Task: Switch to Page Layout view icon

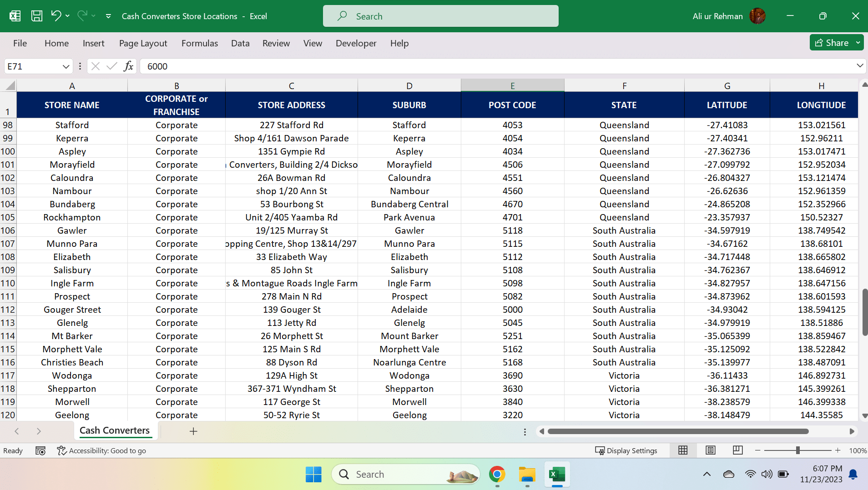Action: (710, 450)
